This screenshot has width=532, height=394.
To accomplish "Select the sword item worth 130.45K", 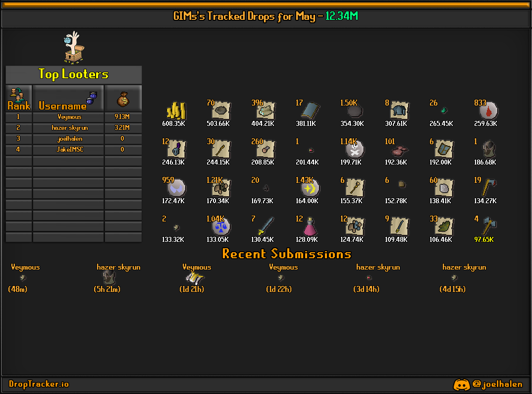I will click(x=266, y=226).
